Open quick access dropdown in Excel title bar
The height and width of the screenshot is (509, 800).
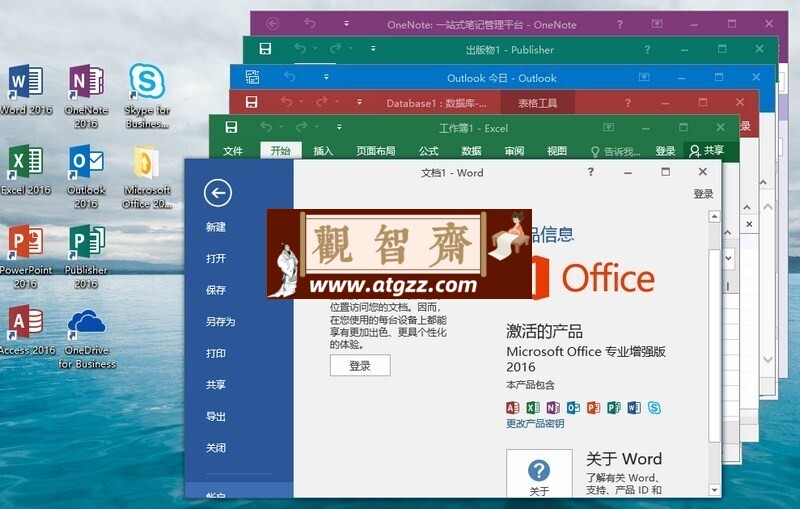(339, 127)
